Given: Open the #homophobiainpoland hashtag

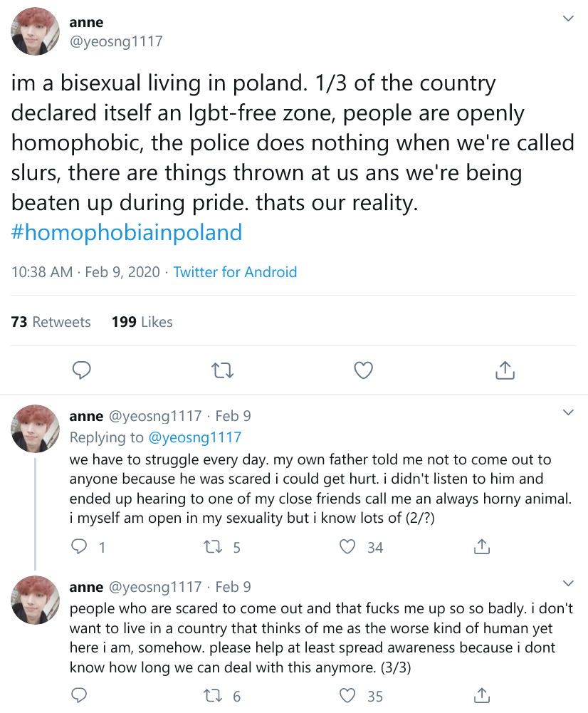Looking at the screenshot, I should coord(127,232).
